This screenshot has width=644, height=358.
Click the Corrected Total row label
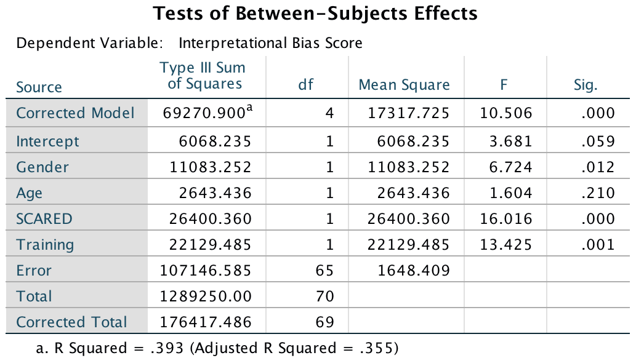tap(72, 322)
